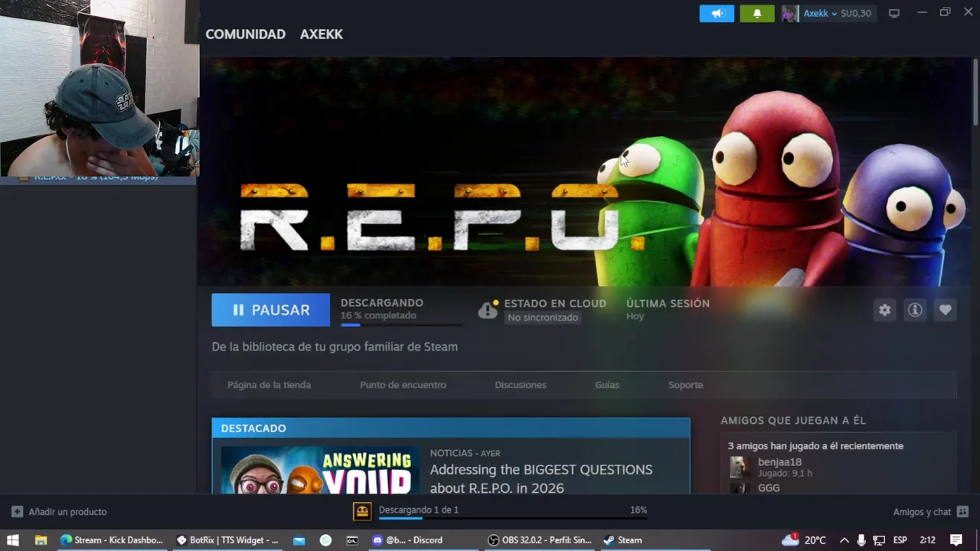
Task: Open the Punto de encuentro tab
Action: coord(403,385)
